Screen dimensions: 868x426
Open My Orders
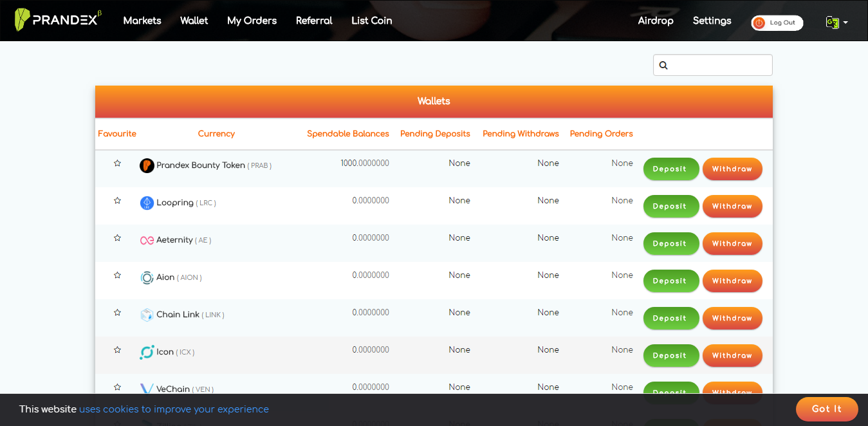pos(252,21)
